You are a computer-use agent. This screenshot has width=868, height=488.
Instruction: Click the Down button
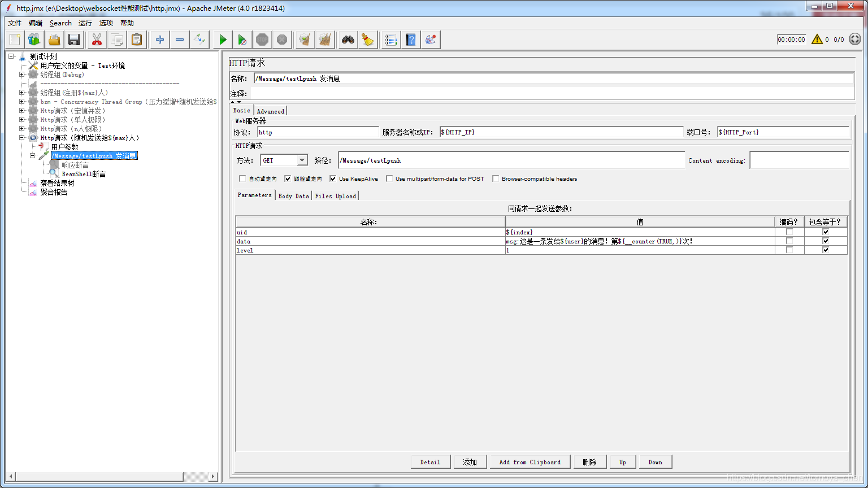click(x=656, y=462)
